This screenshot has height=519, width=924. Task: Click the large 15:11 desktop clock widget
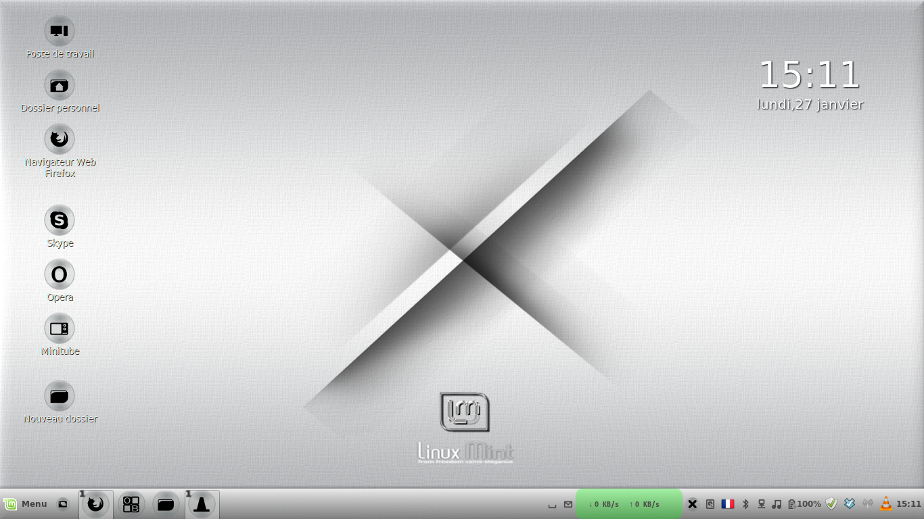[809, 75]
